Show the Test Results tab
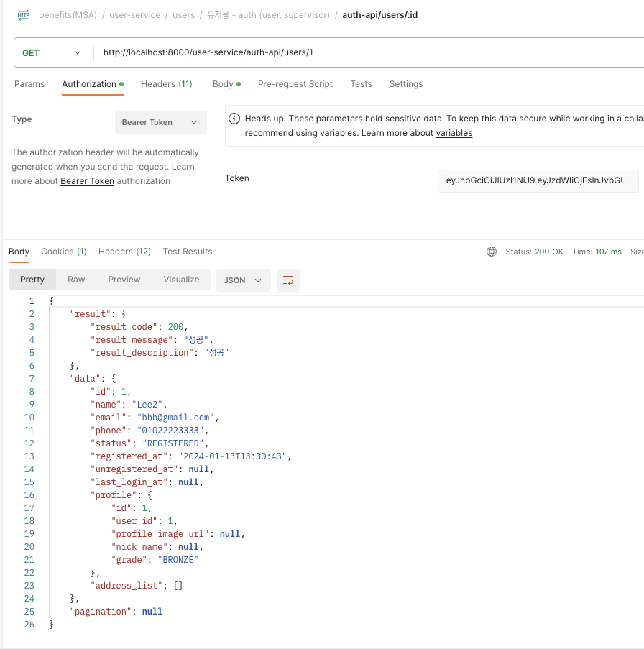 188,252
